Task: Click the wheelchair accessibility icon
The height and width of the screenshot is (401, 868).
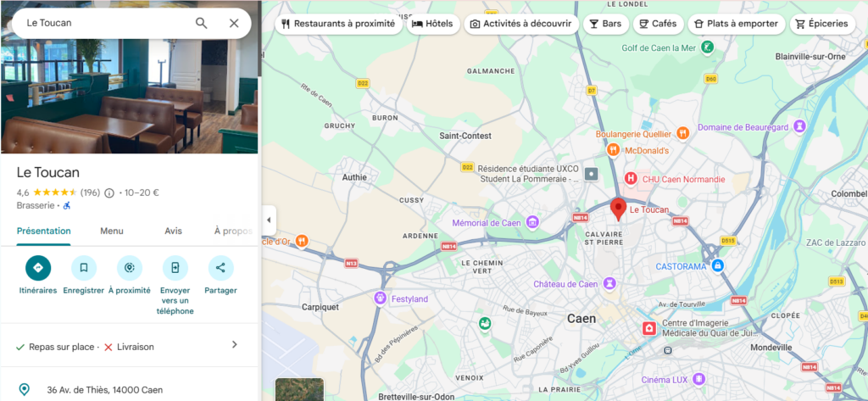Action: point(66,205)
